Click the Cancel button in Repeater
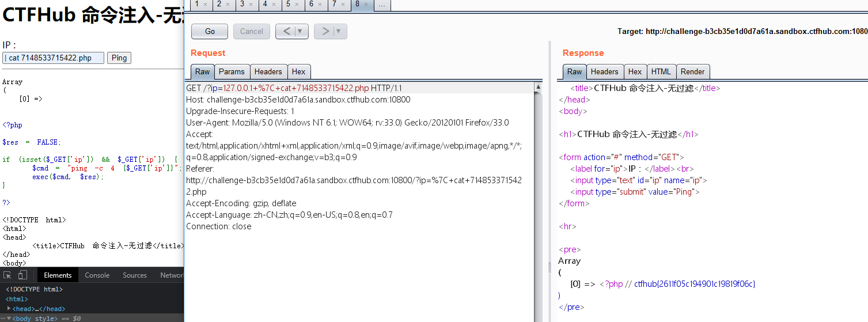868x322 pixels. pyautogui.click(x=252, y=31)
